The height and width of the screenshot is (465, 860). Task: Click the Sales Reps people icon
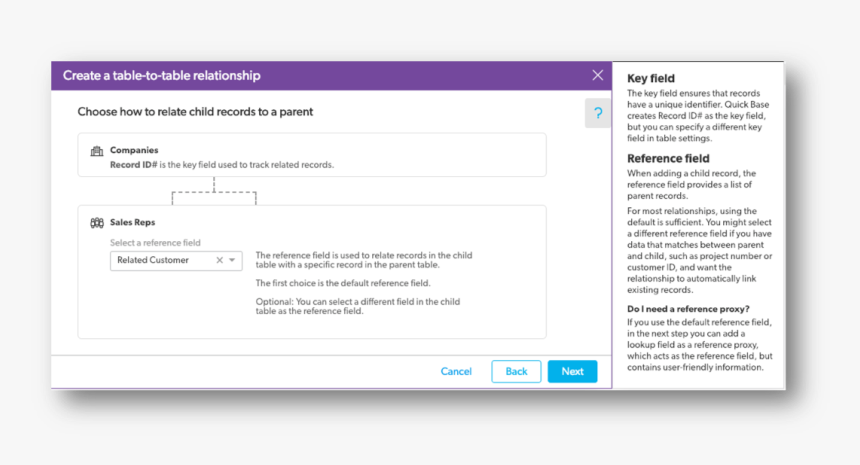pyautogui.click(x=97, y=223)
